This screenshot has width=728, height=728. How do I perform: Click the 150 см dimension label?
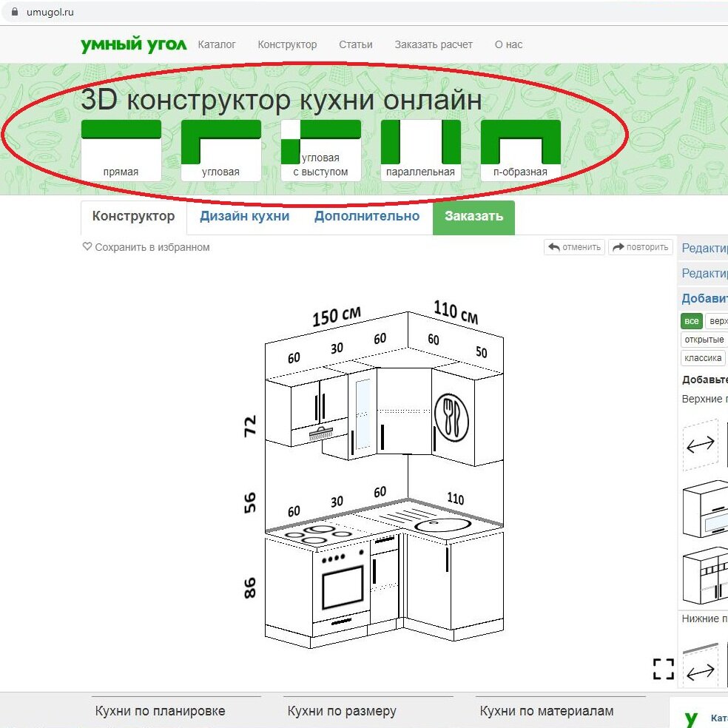(336, 317)
